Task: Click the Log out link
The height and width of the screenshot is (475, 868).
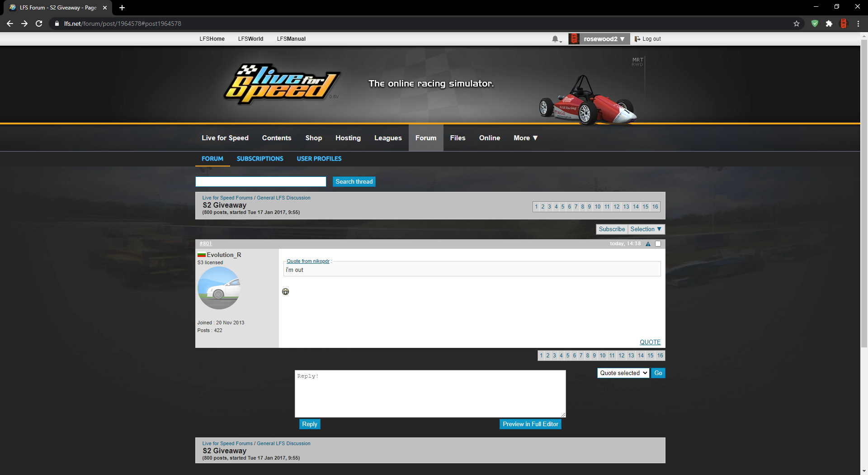Action: tap(648, 39)
